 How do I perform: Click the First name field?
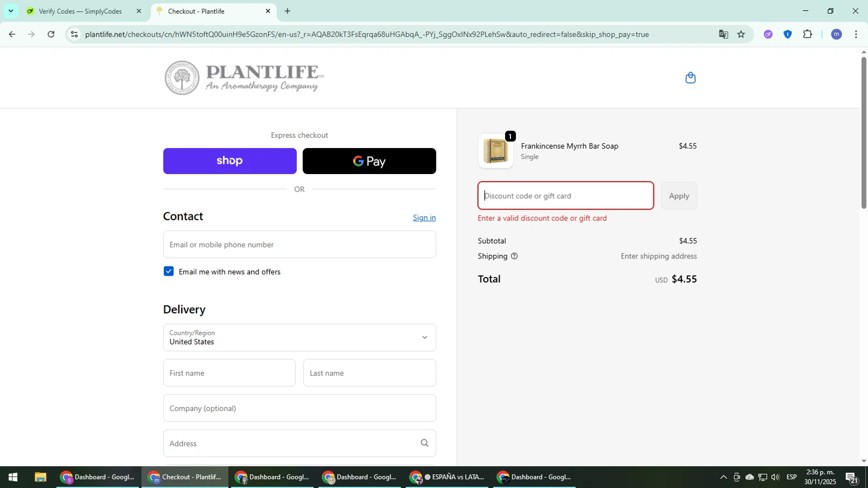pos(229,373)
